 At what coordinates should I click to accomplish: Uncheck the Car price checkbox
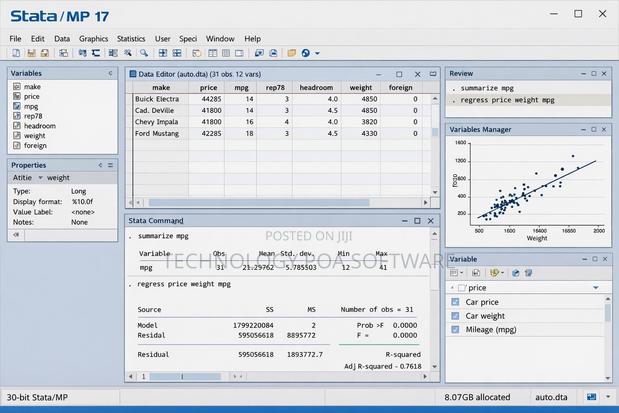point(455,302)
